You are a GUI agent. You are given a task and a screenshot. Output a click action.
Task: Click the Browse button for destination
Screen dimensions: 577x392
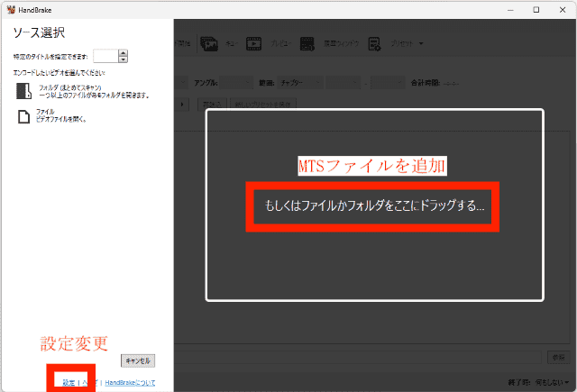[x=558, y=358]
